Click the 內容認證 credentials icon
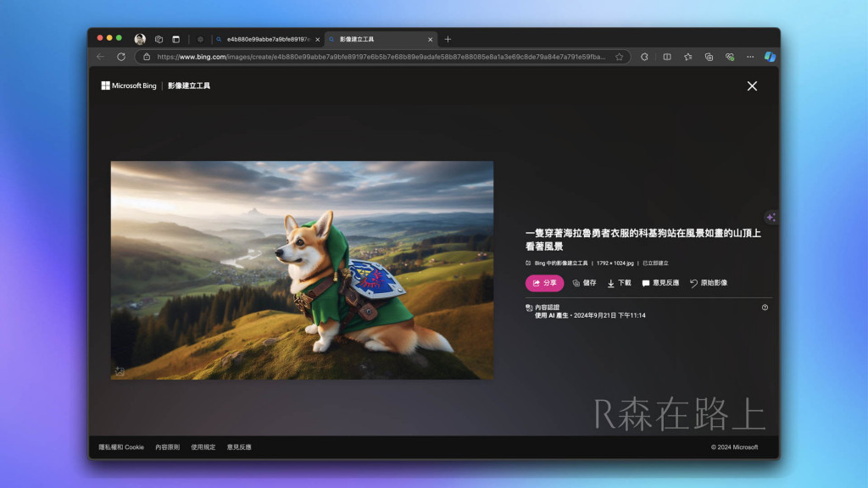The image size is (868, 488). coord(529,308)
